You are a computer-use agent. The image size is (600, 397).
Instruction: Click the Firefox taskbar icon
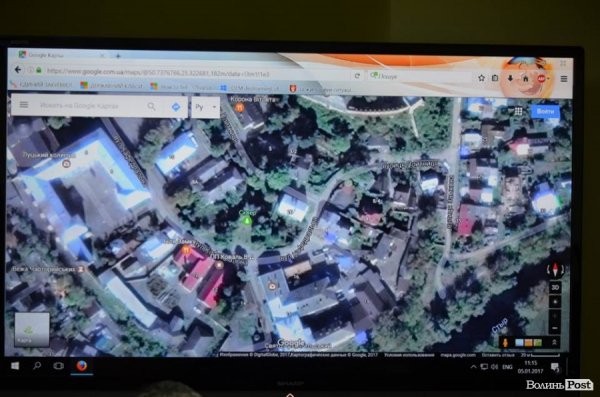82,366
